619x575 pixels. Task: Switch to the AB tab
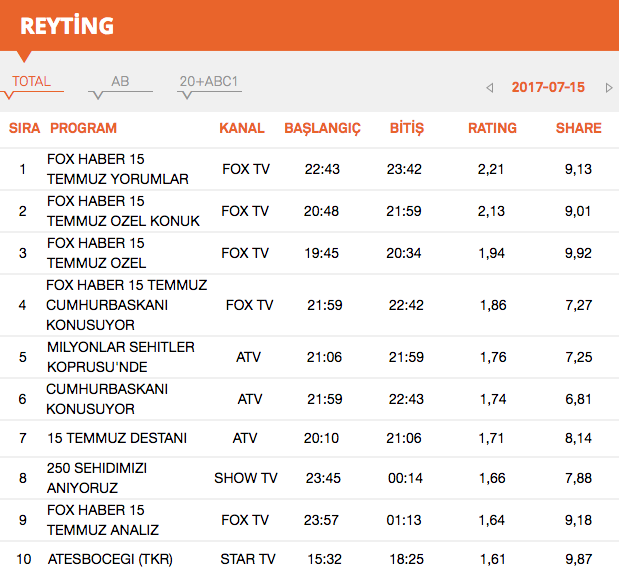click(x=120, y=82)
